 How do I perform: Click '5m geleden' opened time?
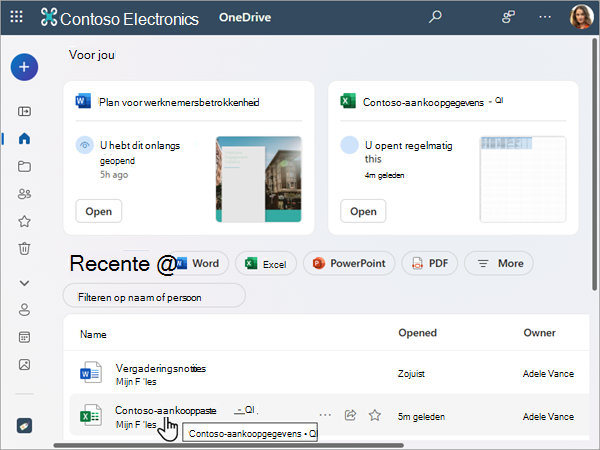(421, 416)
